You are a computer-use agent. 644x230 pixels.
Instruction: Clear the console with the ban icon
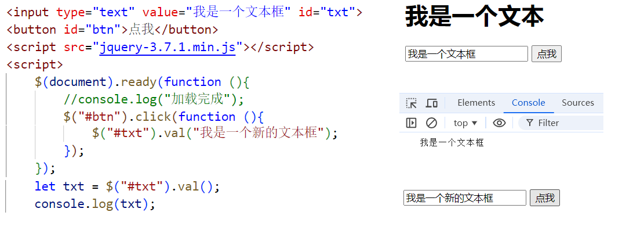pyautogui.click(x=431, y=123)
